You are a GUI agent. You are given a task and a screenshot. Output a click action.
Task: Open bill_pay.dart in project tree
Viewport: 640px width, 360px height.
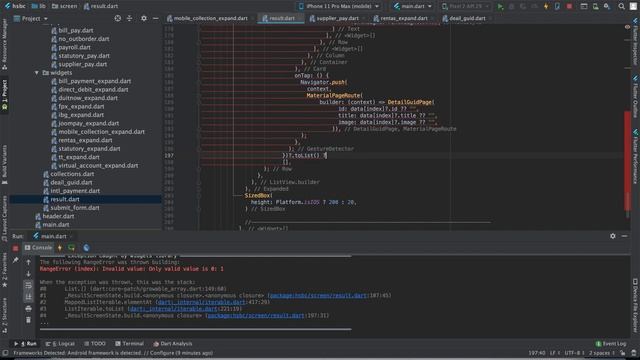(76, 30)
